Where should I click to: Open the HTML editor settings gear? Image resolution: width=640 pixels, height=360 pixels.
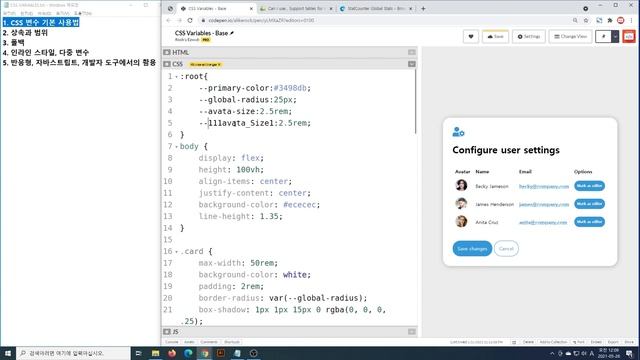click(167, 52)
